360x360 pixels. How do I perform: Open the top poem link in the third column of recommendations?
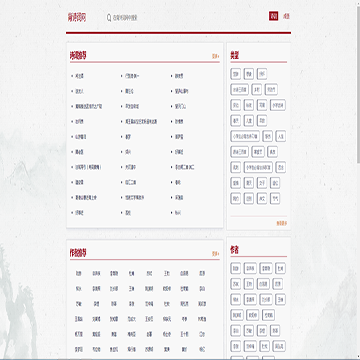[x=179, y=76]
